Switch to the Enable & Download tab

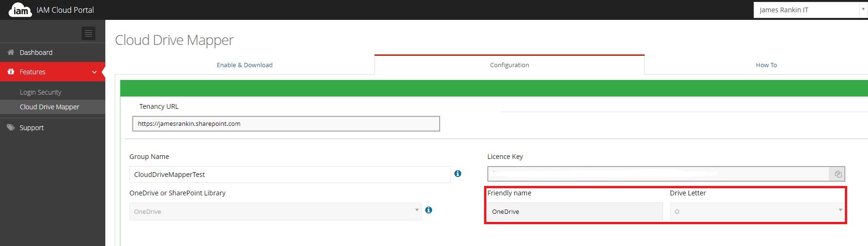click(245, 65)
